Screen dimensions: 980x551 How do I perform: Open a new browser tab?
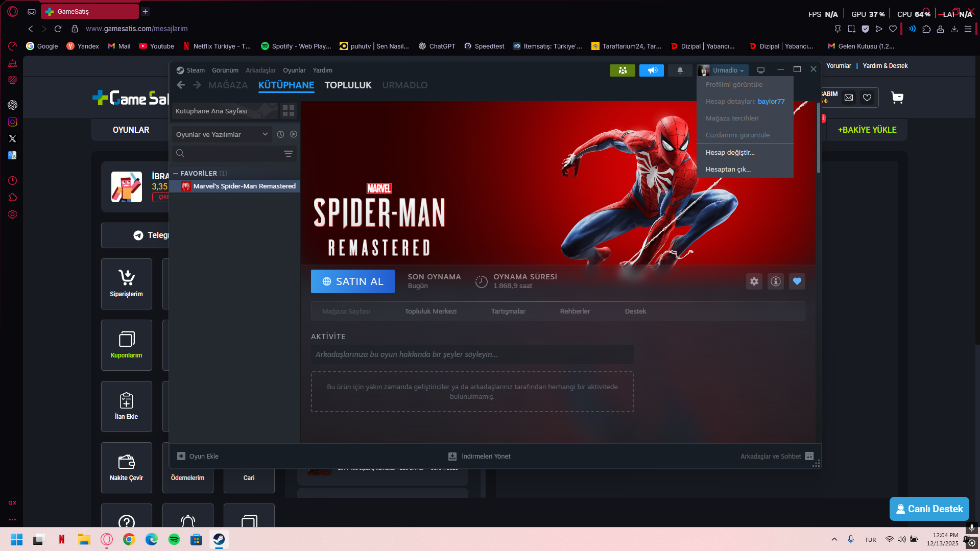coord(146,11)
